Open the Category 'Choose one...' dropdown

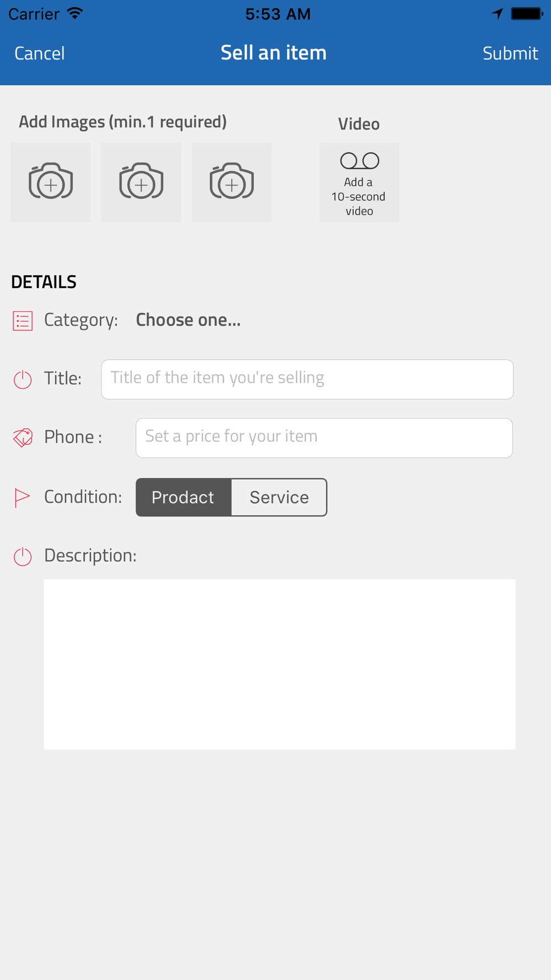[x=188, y=320]
